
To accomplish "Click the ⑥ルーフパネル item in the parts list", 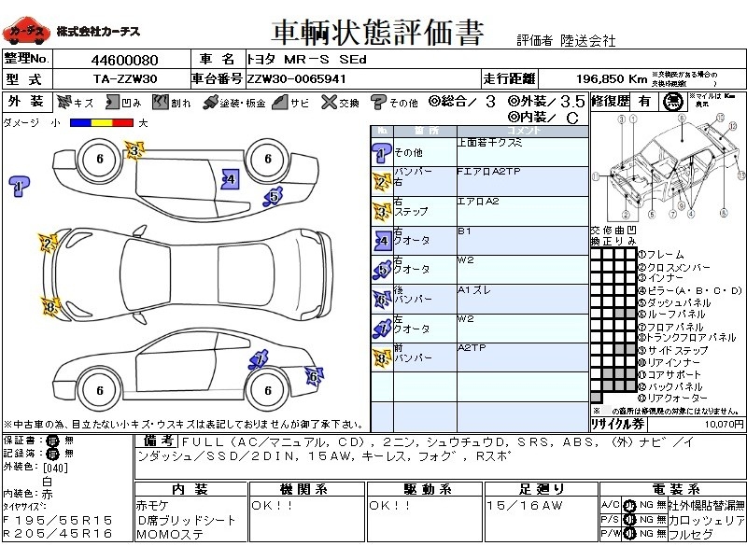I will [671, 314].
